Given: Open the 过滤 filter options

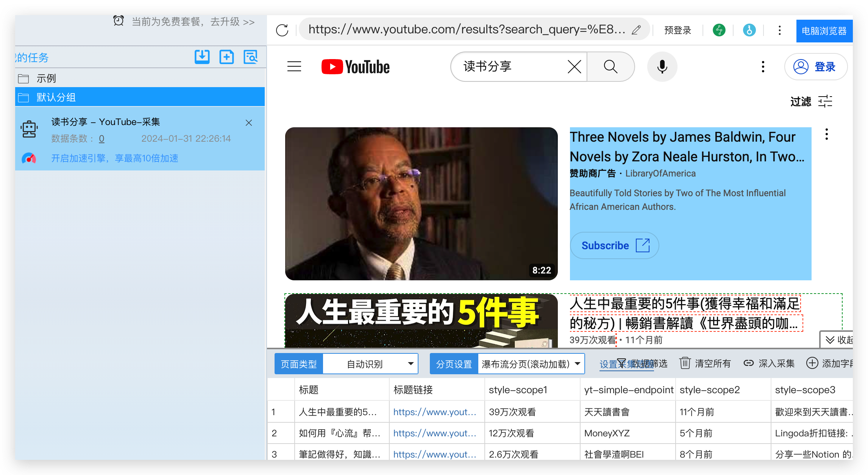Looking at the screenshot, I should coord(811,102).
